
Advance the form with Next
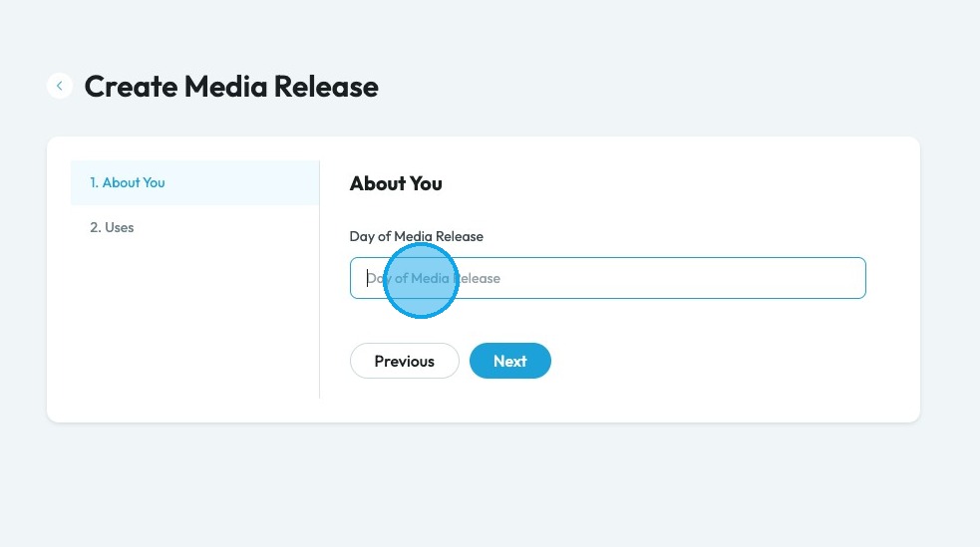click(509, 361)
